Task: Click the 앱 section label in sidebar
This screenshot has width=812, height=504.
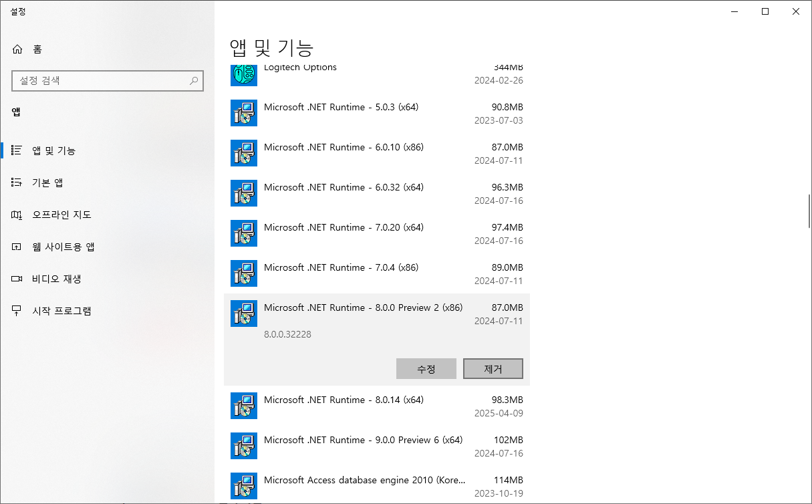Action: 16,112
